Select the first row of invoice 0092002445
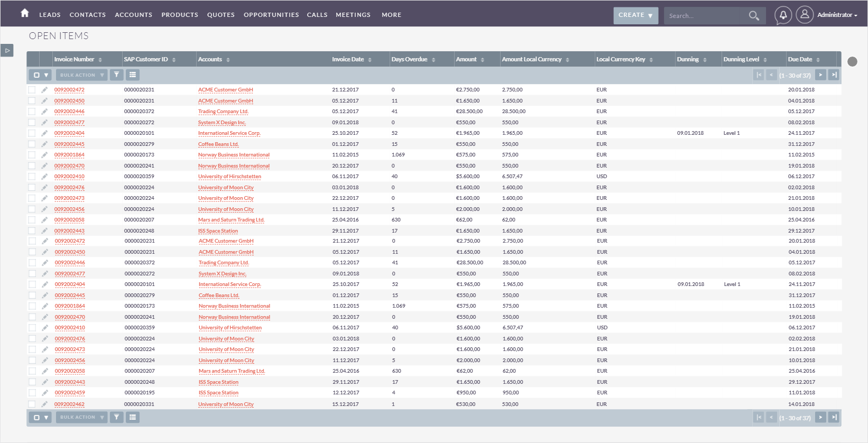The height and width of the screenshot is (443, 868). coord(32,144)
